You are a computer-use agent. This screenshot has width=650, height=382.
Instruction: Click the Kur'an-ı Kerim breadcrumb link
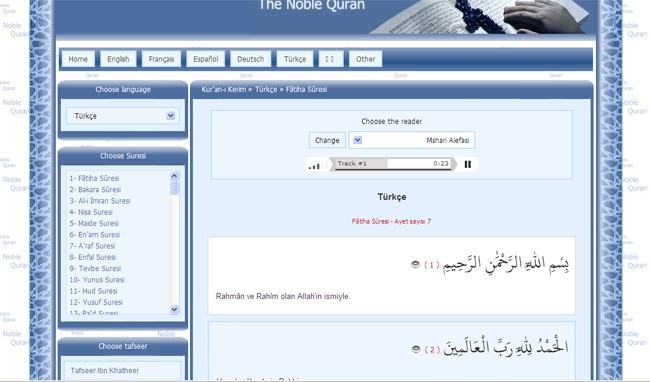[224, 89]
